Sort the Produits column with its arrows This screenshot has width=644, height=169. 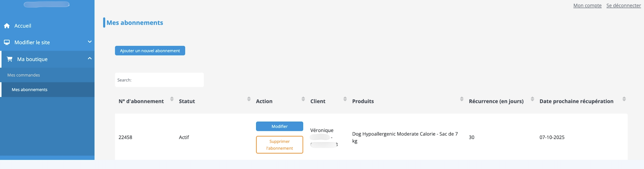pyautogui.click(x=462, y=99)
